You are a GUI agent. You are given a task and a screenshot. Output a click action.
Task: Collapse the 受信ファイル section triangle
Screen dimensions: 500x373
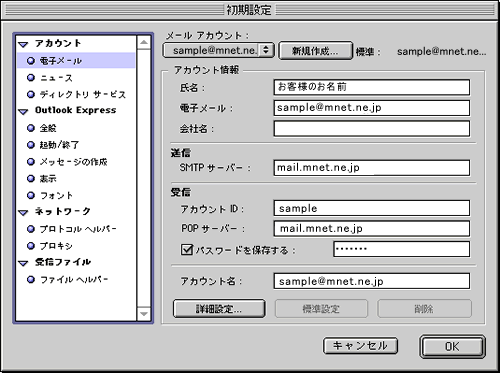[23, 263]
